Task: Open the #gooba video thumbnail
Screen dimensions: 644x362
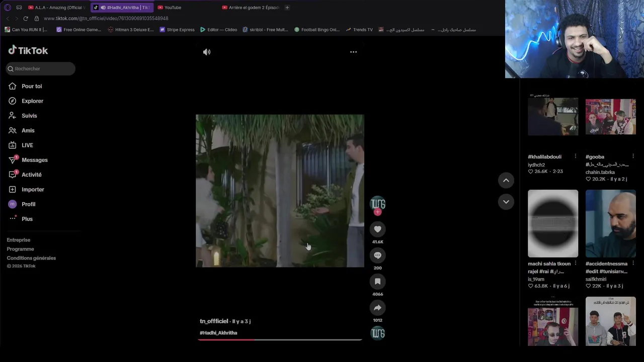Action: point(611,117)
